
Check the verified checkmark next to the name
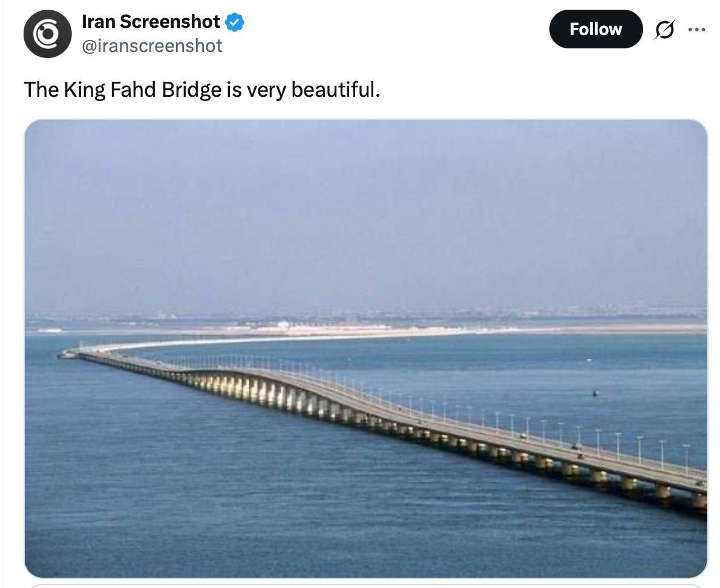(x=235, y=22)
